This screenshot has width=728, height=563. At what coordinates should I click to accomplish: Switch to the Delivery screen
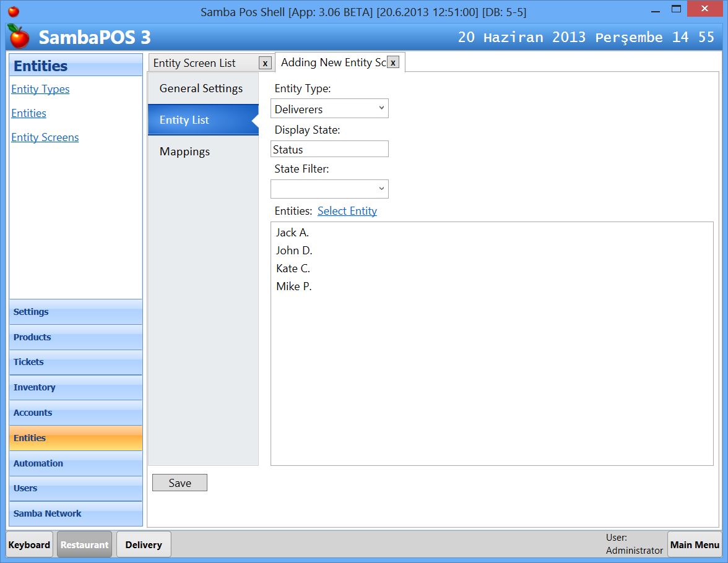pos(143,544)
